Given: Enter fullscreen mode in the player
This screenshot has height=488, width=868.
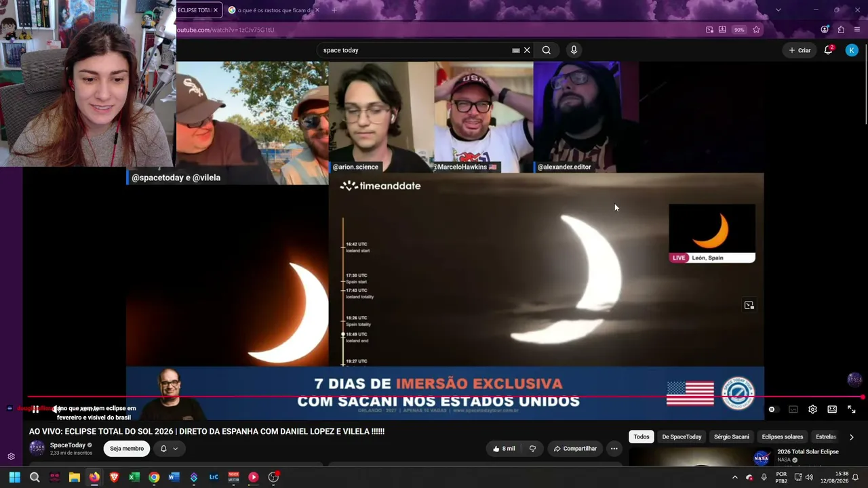Looking at the screenshot, I should (852, 409).
